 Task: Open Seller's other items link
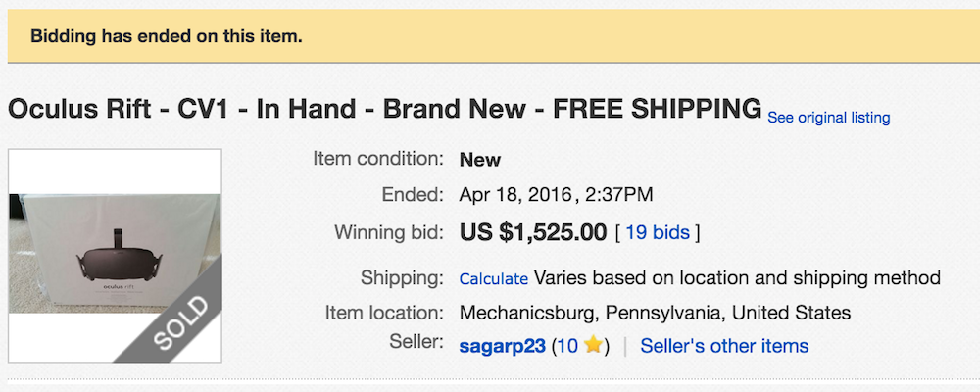click(x=724, y=346)
